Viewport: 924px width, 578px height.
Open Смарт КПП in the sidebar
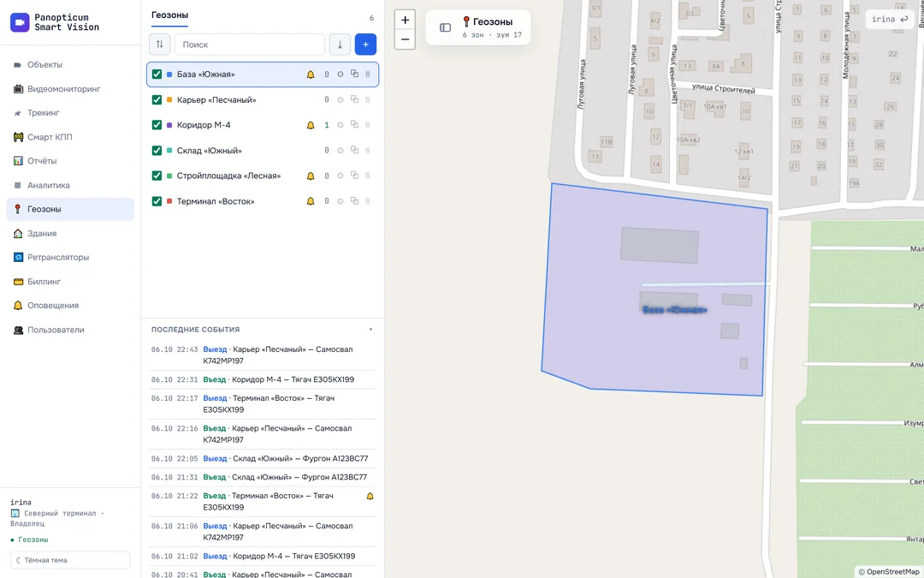(70, 137)
